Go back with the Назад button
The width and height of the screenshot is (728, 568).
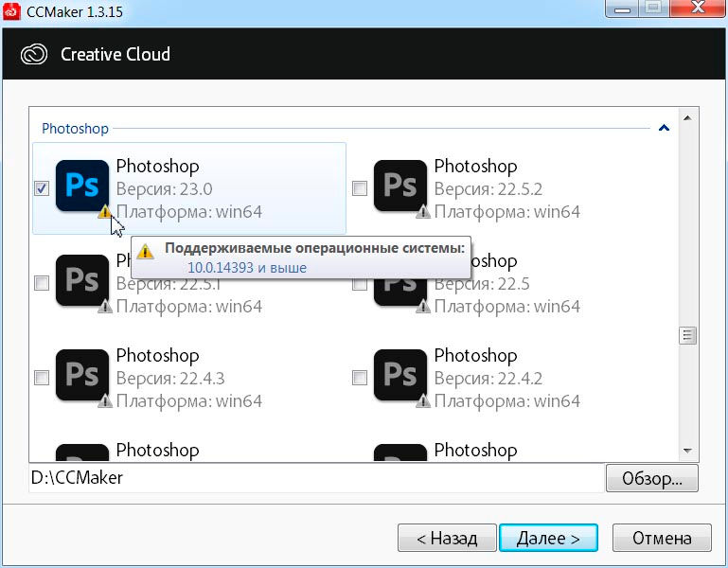point(447,538)
